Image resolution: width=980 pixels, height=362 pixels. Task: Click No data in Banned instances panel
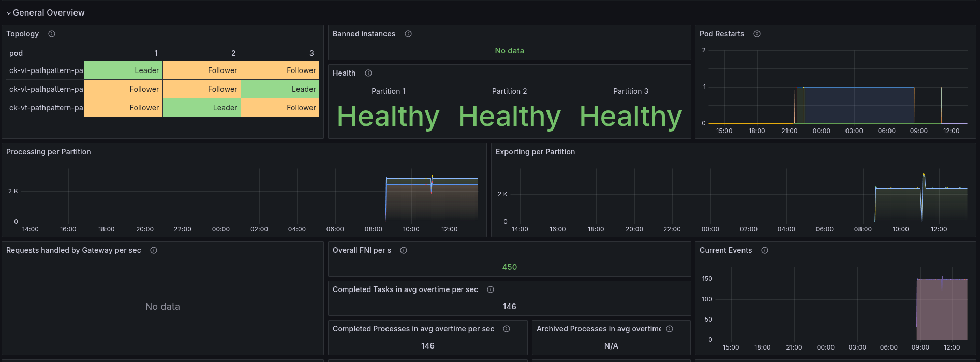tap(510, 51)
